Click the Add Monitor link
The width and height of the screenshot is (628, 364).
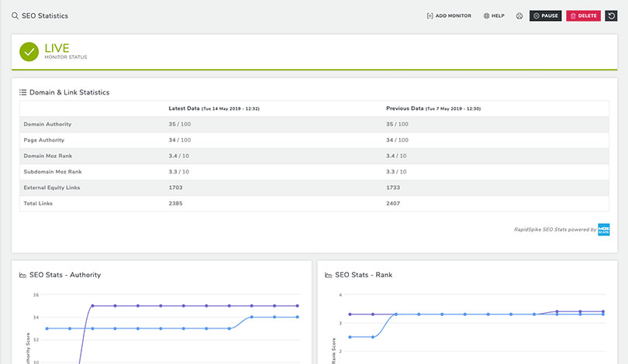click(449, 15)
